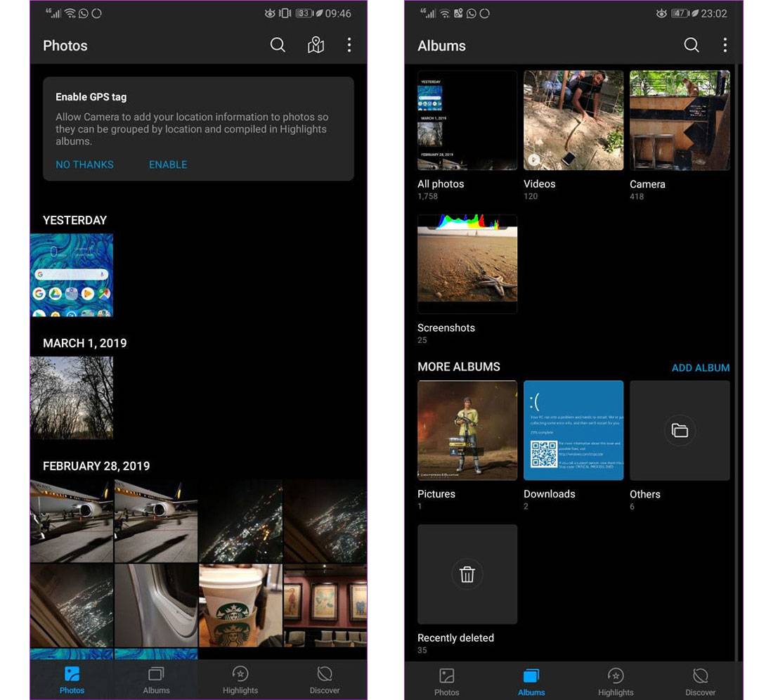Open the Starbucks cup photo

240,605
